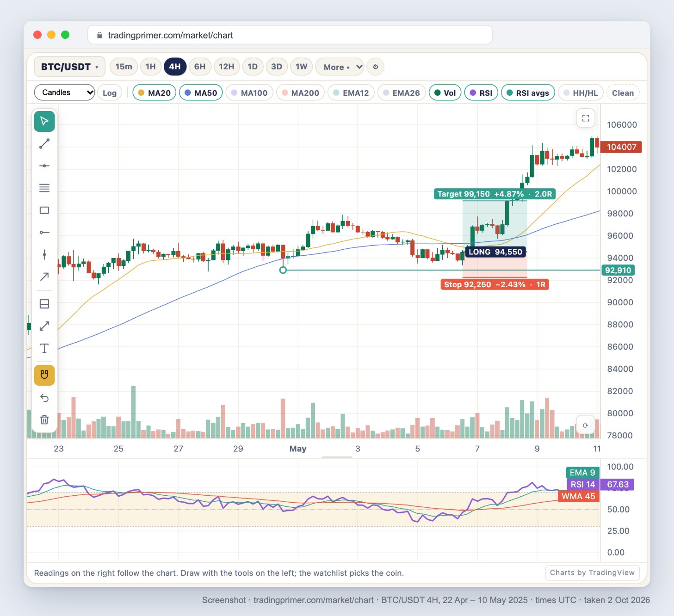Viewport: 674px width, 616px height.
Task: Toggle the RSI avgs indicator
Action: tap(528, 93)
